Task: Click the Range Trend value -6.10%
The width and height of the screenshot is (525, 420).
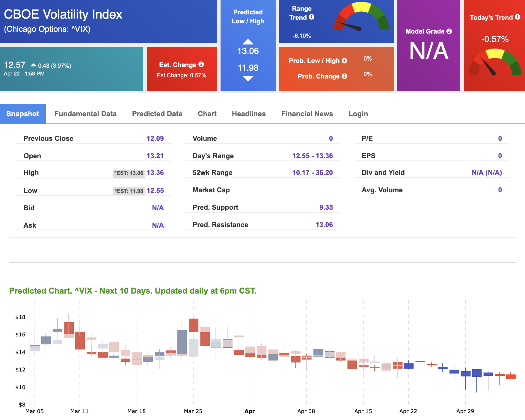Action: pos(302,36)
